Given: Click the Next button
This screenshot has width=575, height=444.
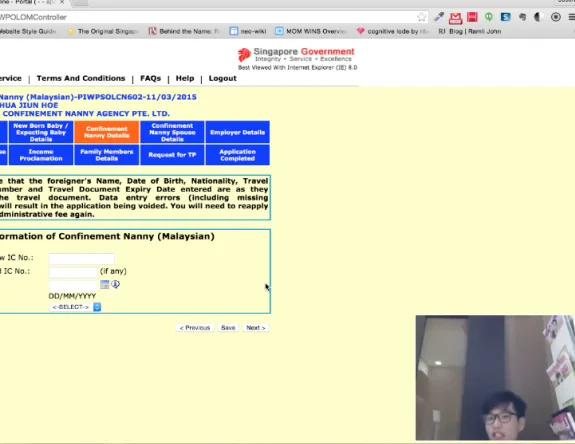Looking at the screenshot, I should click(x=256, y=328).
